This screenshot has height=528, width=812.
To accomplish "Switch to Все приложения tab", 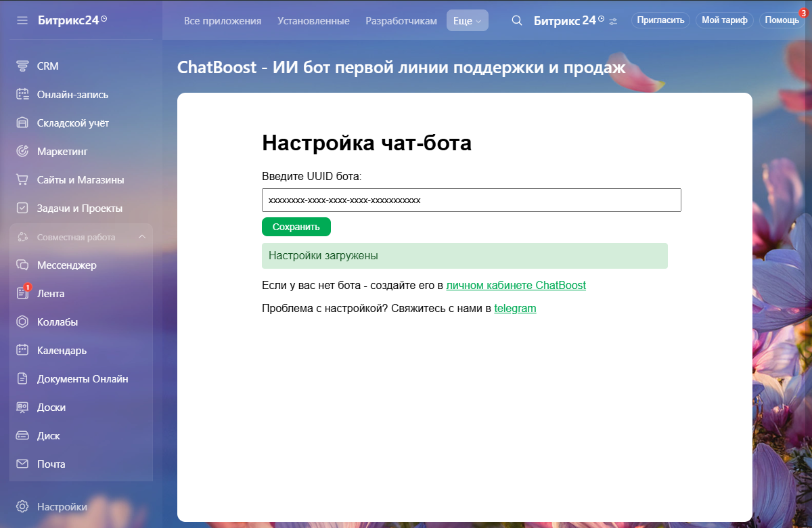I will coord(222,21).
